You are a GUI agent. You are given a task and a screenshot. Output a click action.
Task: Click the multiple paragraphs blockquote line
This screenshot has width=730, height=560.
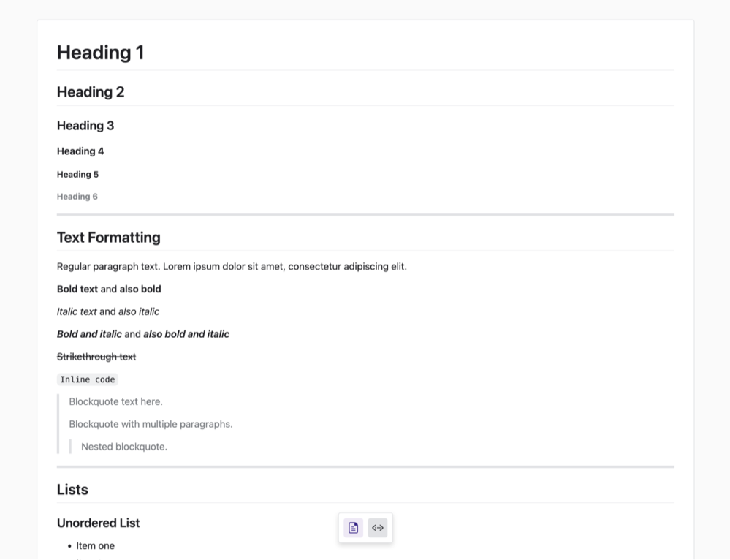[151, 425]
